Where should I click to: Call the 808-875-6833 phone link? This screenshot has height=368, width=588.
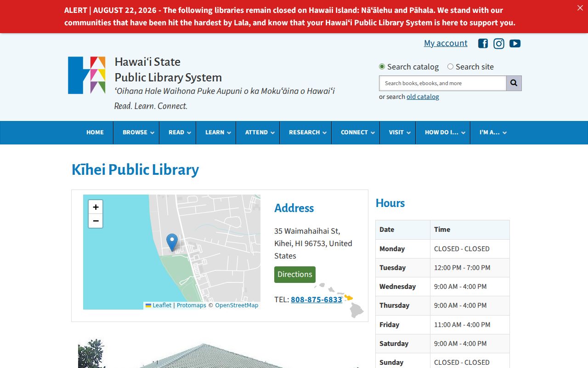[317, 299]
